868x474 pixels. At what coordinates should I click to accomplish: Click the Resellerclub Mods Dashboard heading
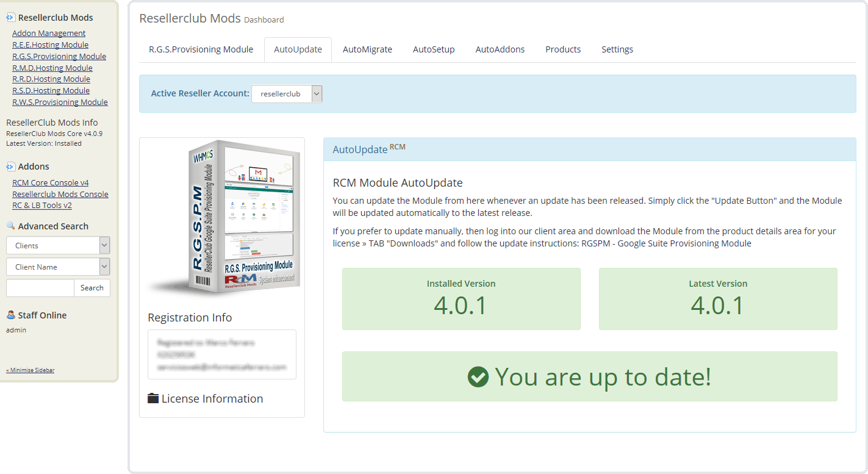click(212, 18)
